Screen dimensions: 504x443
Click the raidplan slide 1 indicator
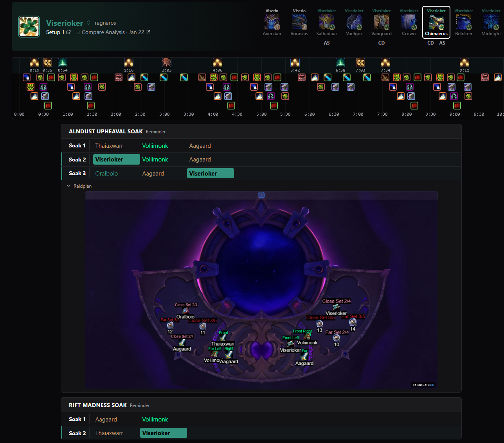click(261, 195)
